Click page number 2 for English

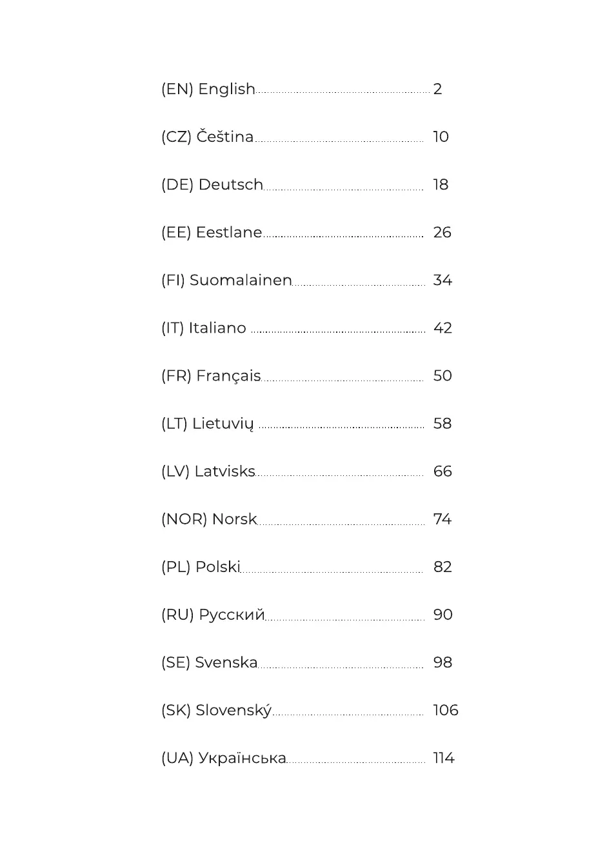438,89
